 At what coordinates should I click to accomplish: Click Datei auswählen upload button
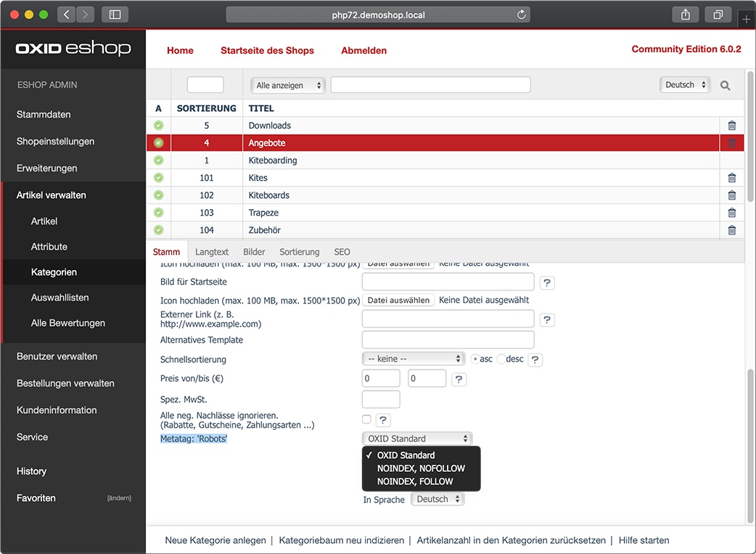click(x=398, y=300)
